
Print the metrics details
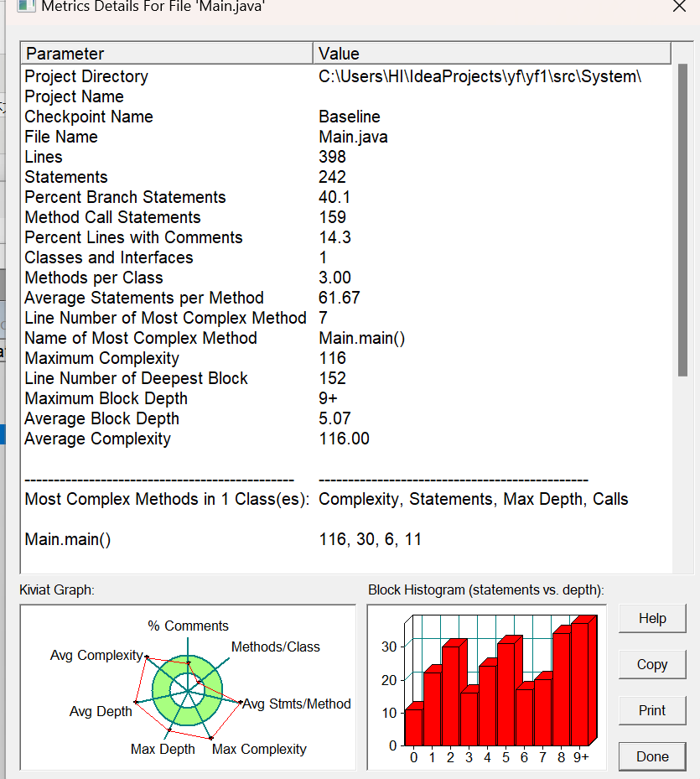click(x=652, y=710)
